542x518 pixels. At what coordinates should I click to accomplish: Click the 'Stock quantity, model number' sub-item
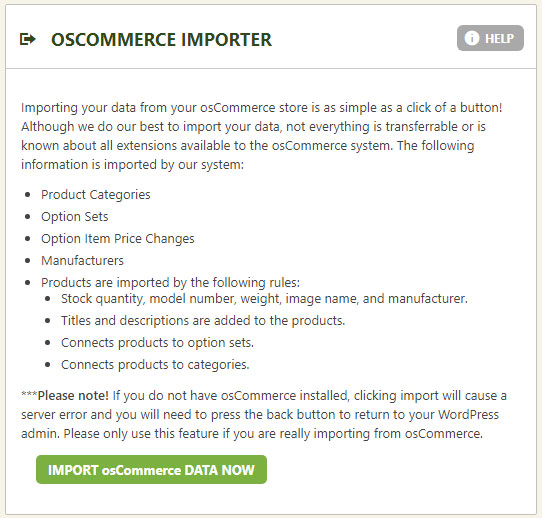click(264, 299)
